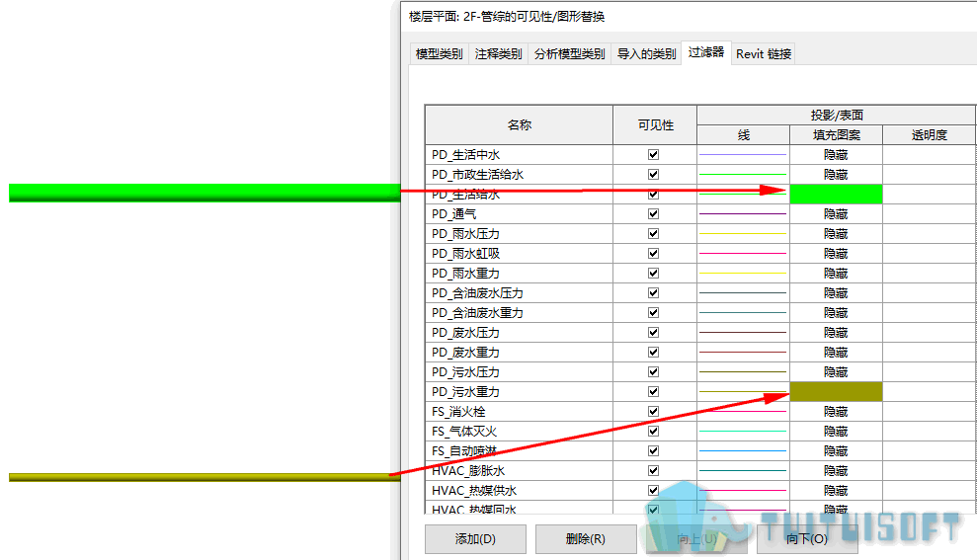Select the PD_含油废水重力 filter name
Screen dimensions: 977x560
(477, 313)
